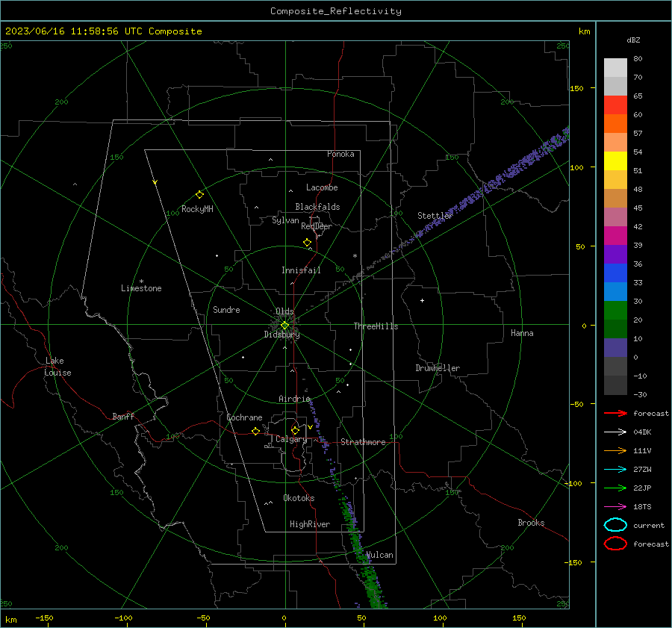Image resolution: width=672 pixels, height=628 pixels.
Task: Select the ThreeHills label
Action: click(376, 326)
